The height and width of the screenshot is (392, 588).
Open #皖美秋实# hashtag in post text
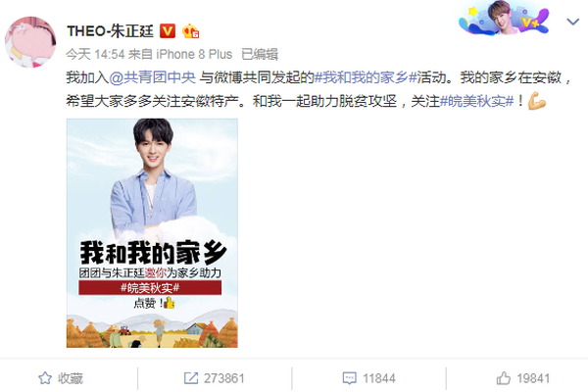click(x=476, y=101)
